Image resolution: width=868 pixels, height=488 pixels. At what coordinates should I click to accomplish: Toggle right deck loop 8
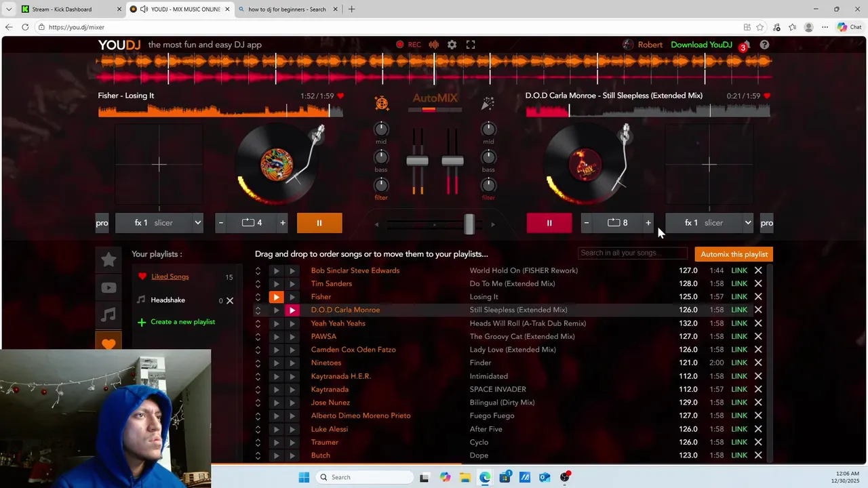[617, 223]
